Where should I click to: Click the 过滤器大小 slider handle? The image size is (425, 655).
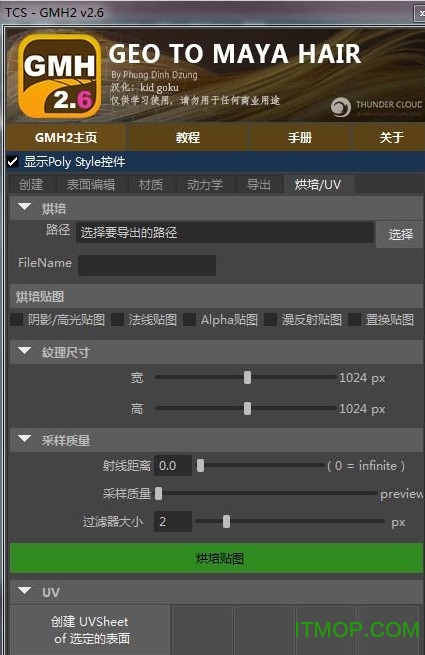pos(226,521)
